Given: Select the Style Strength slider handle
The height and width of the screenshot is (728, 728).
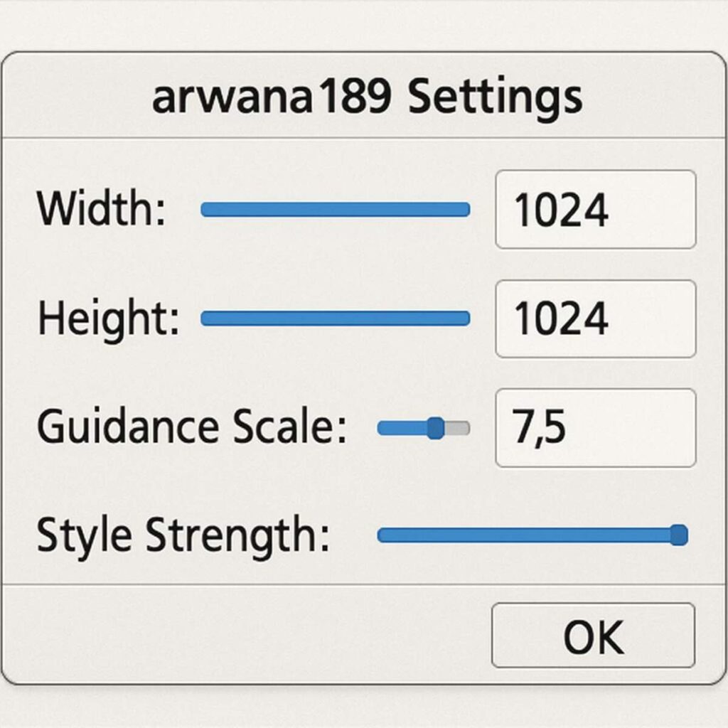Looking at the screenshot, I should [x=679, y=535].
